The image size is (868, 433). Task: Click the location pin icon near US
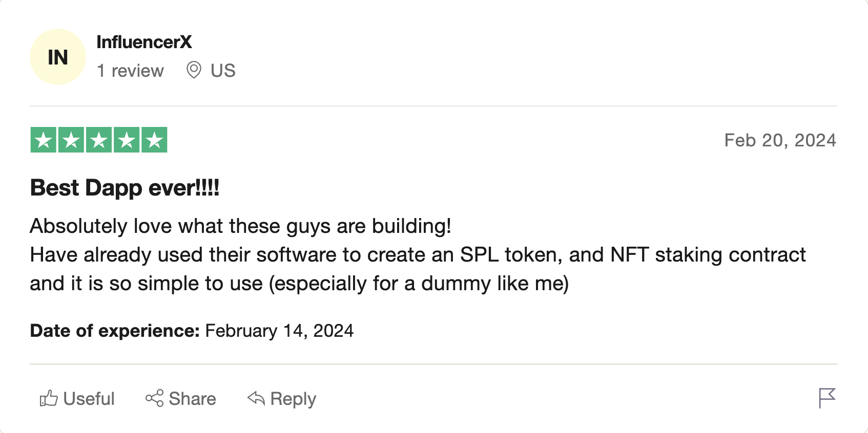[194, 70]
